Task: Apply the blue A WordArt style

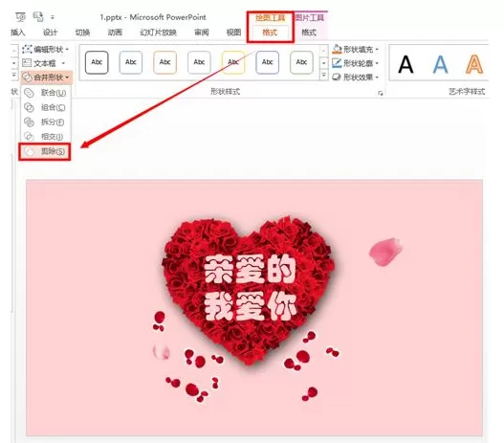Action: click(x=440, y=64)
